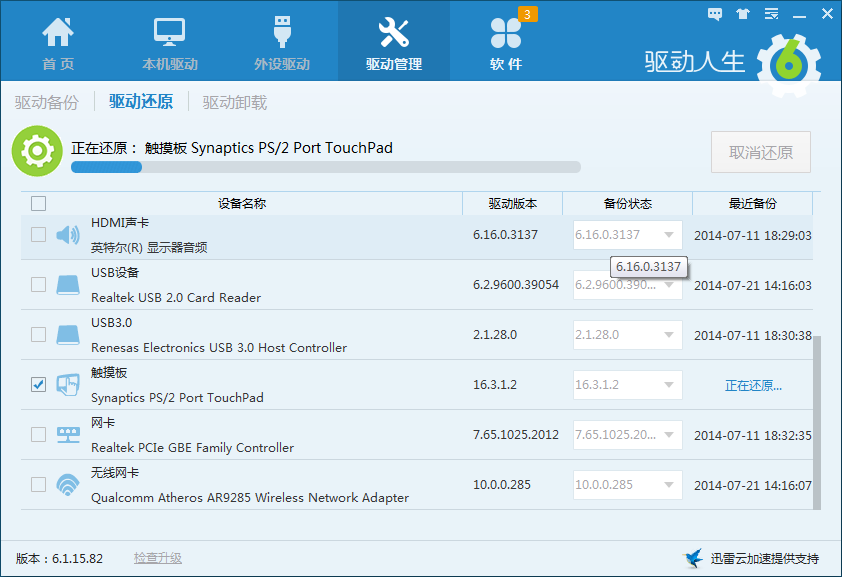Uncheck the 触摸板 Synaptics TouchPad checkbox
842x577 pixels.
pyautogui.click(x=38, y=385)
